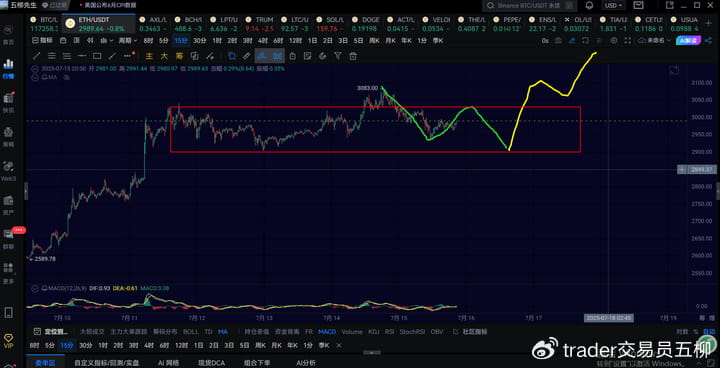Expand the chart type dropdown
This screenshot has width=720, height=368.
(107, 40)
